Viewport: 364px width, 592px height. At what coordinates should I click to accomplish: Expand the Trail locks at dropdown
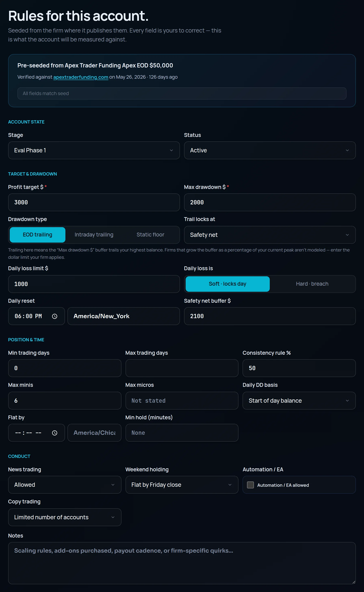tap(270, 235)
